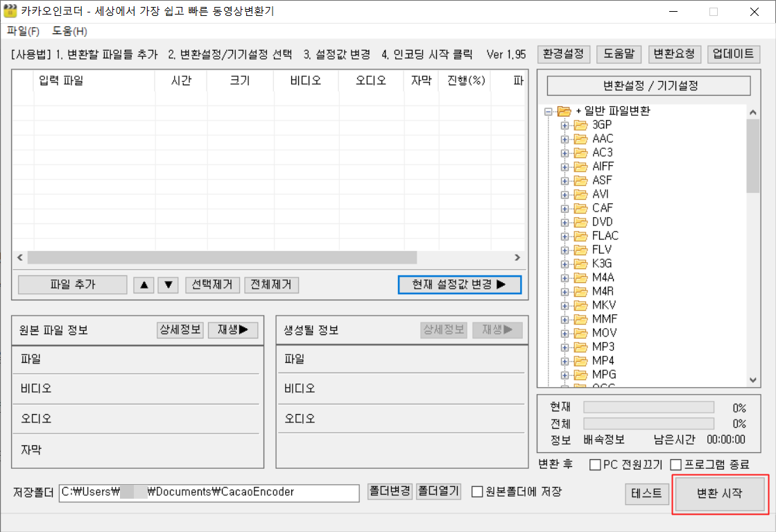Click 현재 설정값 변경 button
Image resolution: width=776 pixels, height=532 pixels.
459,284
